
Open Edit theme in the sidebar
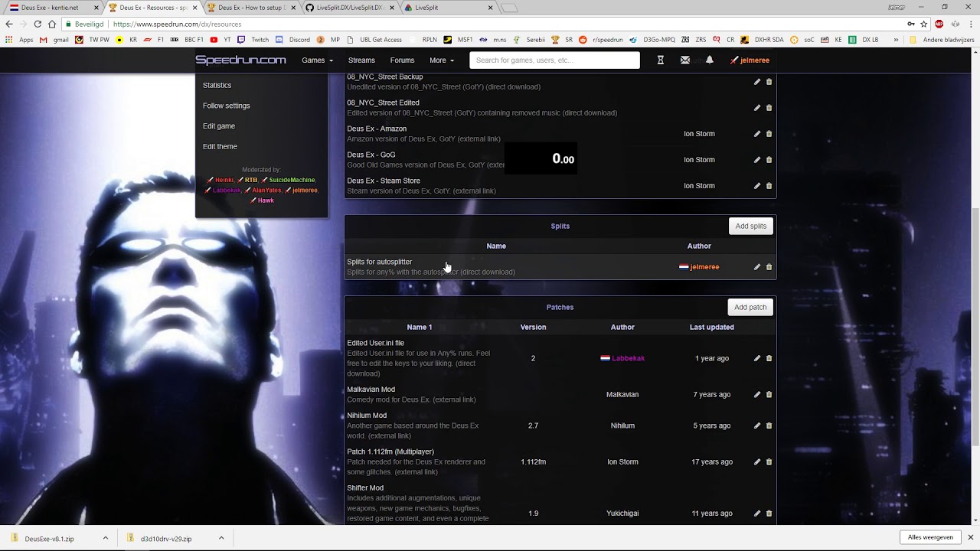point(220,147)
